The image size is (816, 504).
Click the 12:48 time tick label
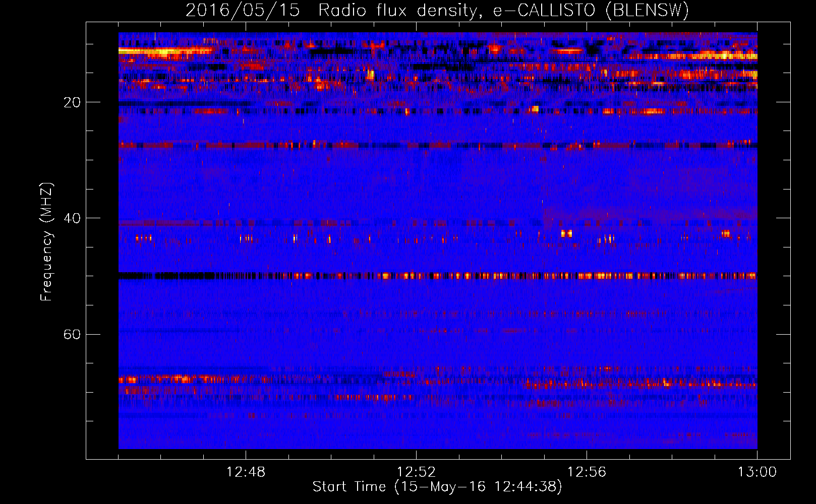click(246, 472)
